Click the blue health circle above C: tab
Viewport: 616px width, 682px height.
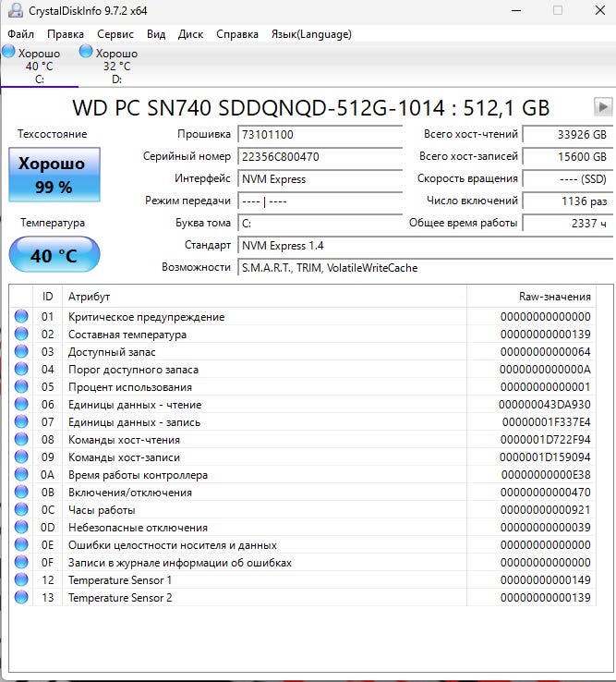[8, 51]
